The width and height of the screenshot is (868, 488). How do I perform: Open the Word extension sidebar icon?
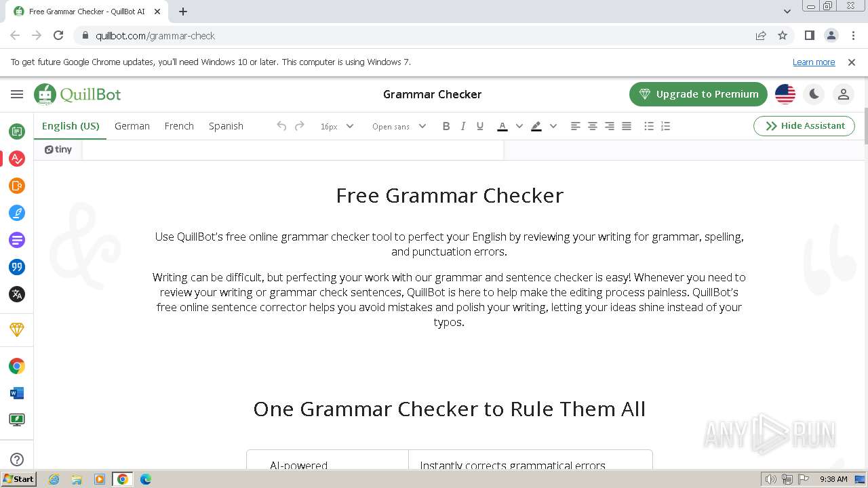click(17, 393)
